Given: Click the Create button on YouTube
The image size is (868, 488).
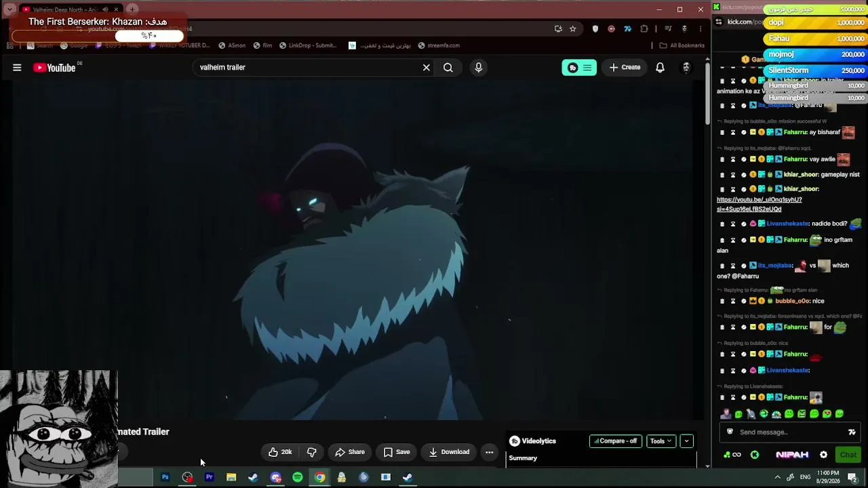Looking at the screenshot, I should (625, 68).
